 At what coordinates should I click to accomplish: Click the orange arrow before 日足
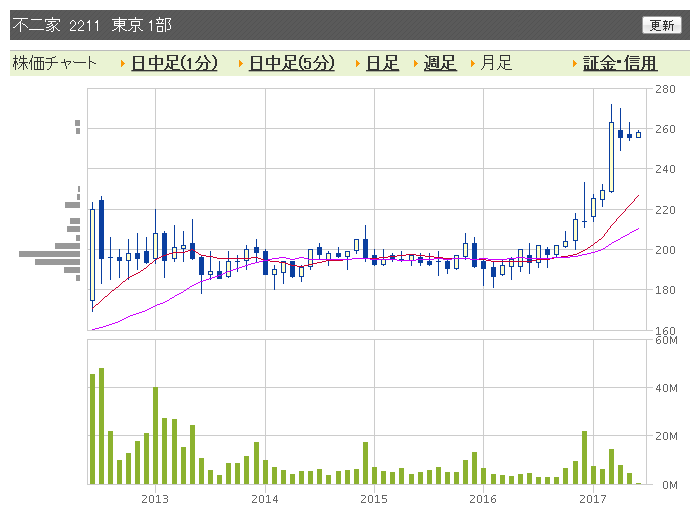pos(357,64)
